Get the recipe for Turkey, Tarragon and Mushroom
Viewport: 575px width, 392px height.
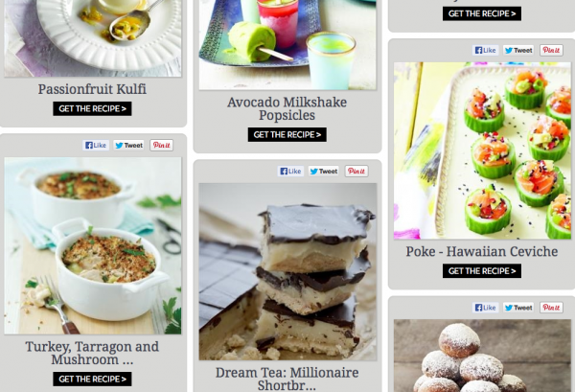[x=92, y=379]
